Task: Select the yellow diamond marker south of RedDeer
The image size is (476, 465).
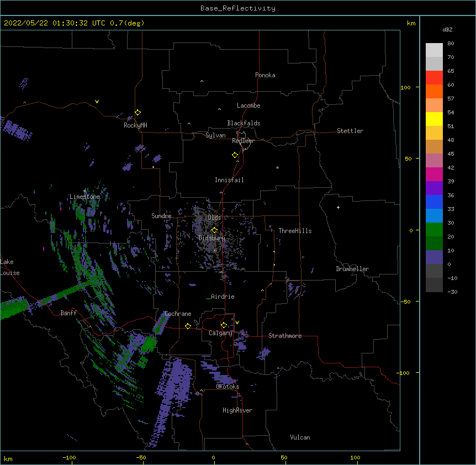Action: point(235,155)
